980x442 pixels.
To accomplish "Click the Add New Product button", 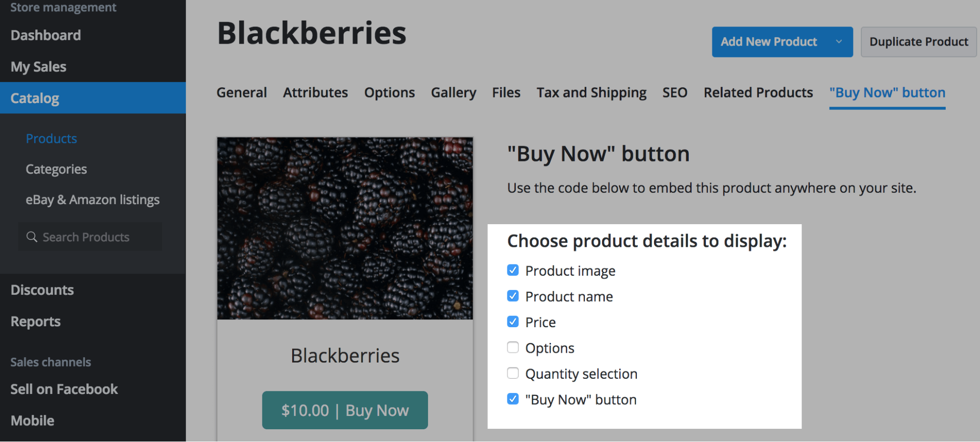I will point(768,42).
